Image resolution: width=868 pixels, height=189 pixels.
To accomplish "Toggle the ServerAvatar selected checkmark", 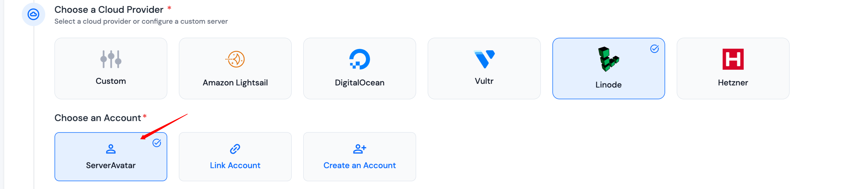I will 157,143.
